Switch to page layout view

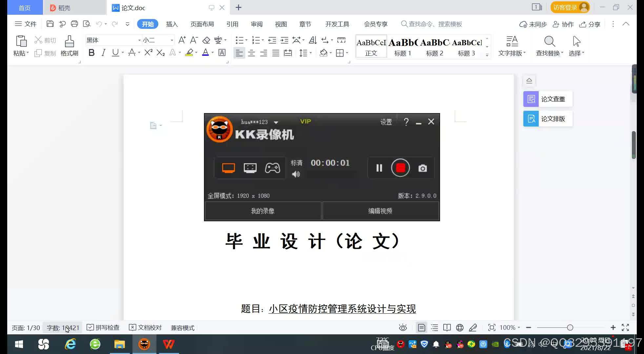(x=421, y=327)
